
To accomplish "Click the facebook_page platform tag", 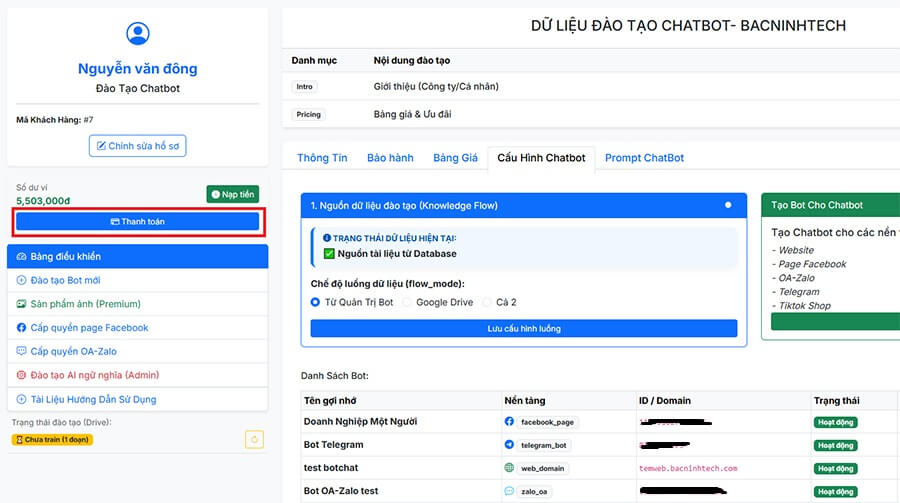I will (x=547, y=422).
